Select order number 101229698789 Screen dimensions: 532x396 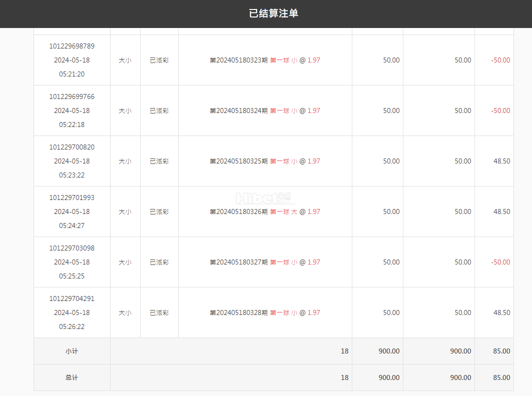point(72,46)
